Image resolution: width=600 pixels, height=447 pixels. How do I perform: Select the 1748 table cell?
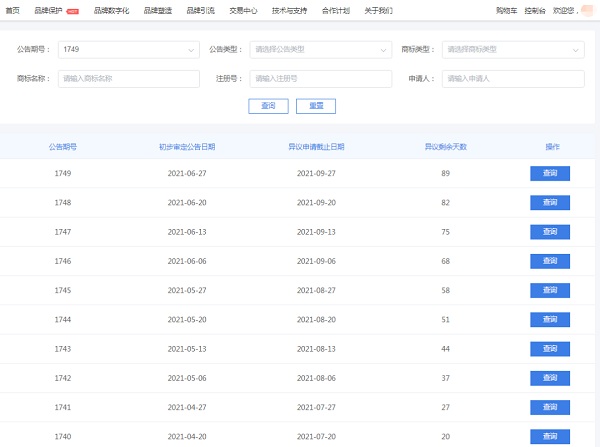tap(63, 202)
